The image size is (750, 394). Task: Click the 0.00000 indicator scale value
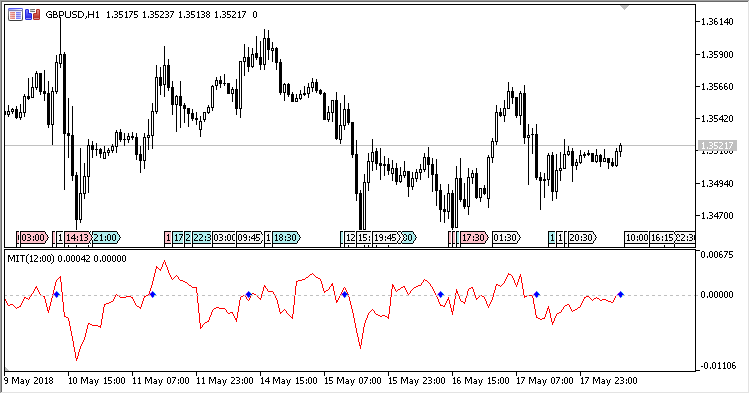[x=717, y=295]
